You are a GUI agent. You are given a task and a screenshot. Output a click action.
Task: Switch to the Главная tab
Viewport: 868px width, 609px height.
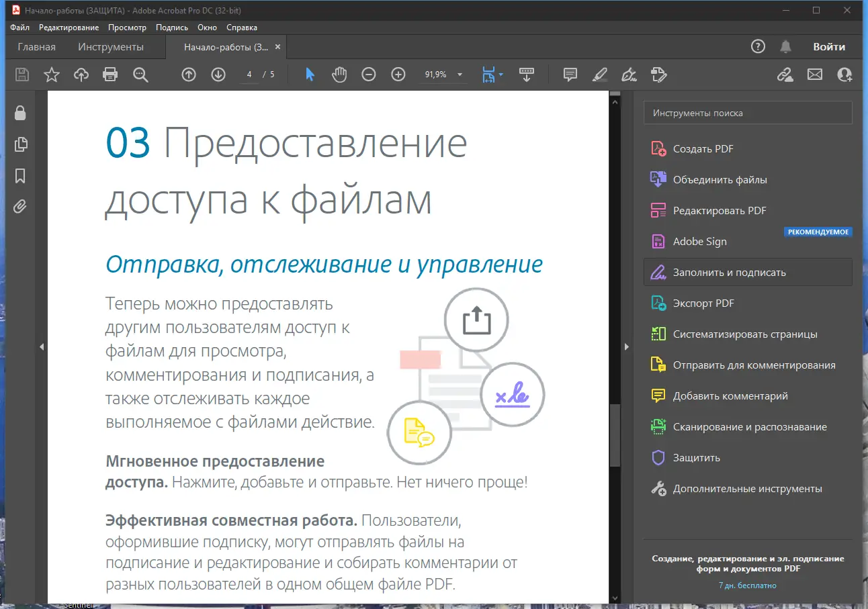[x=36, y=46]
